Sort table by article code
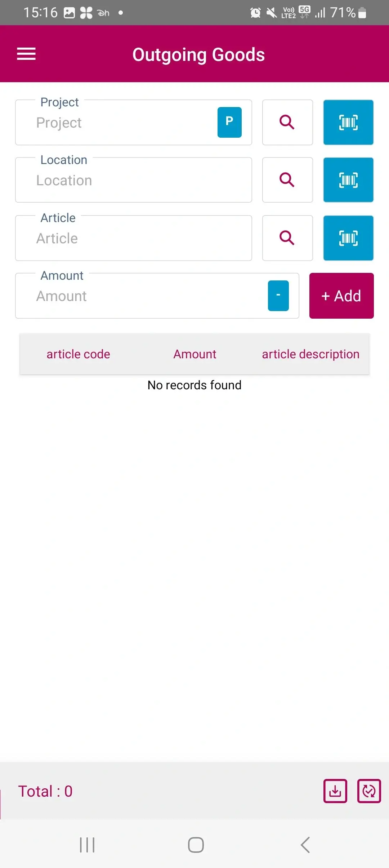 [78, 354]
